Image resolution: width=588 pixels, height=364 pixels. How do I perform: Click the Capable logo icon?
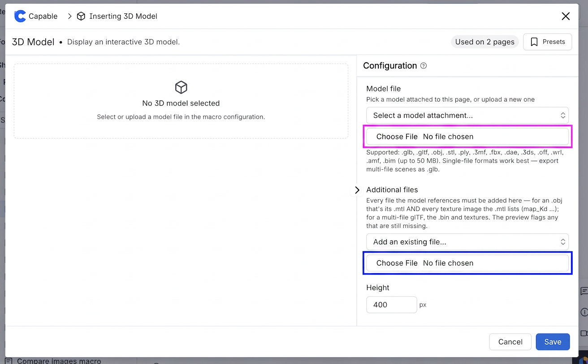20,16
